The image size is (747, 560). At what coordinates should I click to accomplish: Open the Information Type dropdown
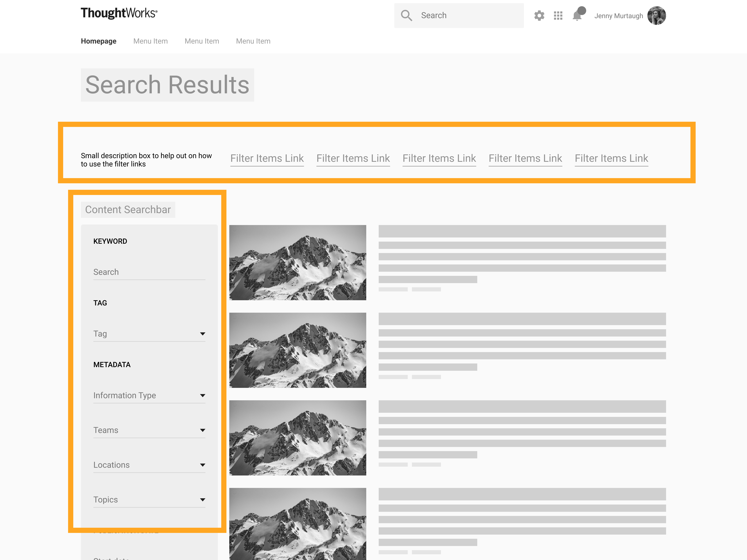(x=202, y=395)
